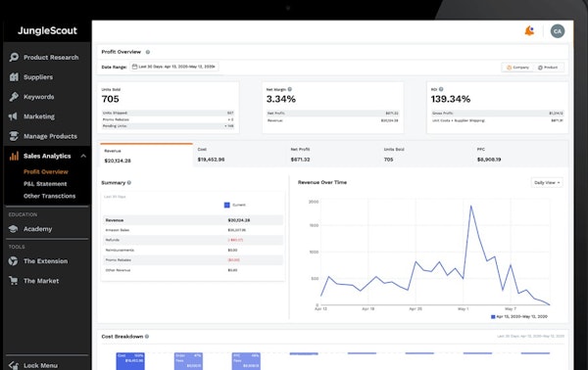This screenshot has width=588, height=370.
Task: Click the Sales Analytics bar chart icon
Action: tap(14, 156)
